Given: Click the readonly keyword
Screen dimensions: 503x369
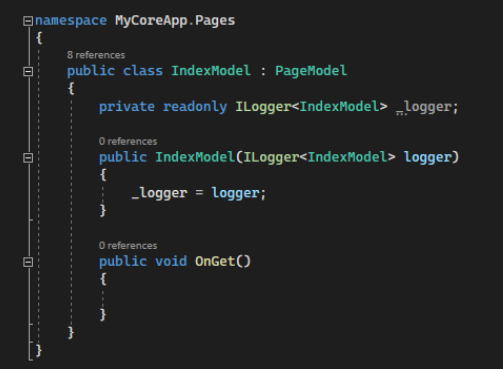Looking at the screenshot, I should point(195,107).
